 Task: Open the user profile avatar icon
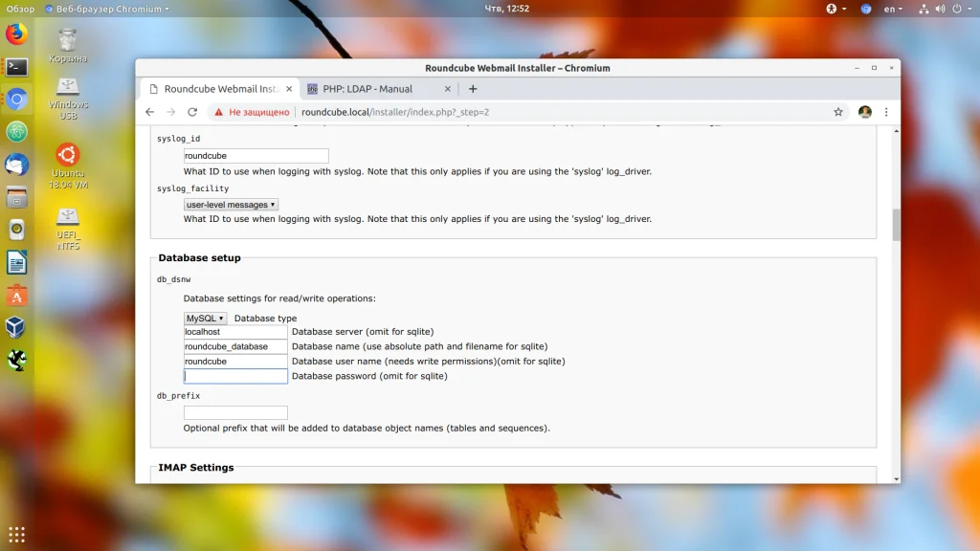tap(865, 112)
